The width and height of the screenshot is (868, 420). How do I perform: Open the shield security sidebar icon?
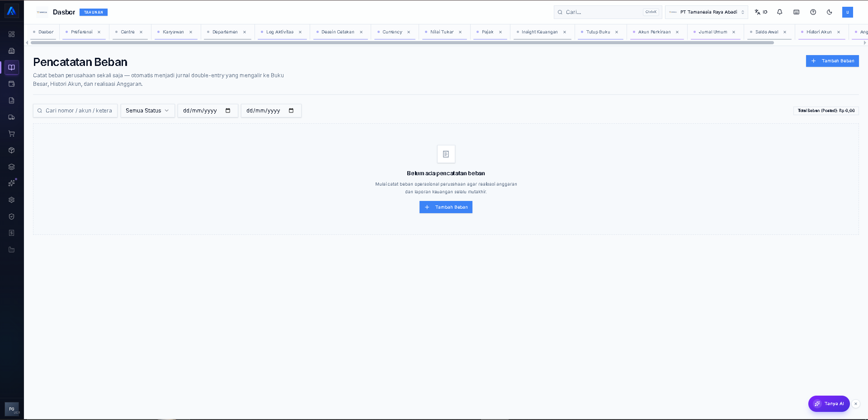[x=12, y=216]
